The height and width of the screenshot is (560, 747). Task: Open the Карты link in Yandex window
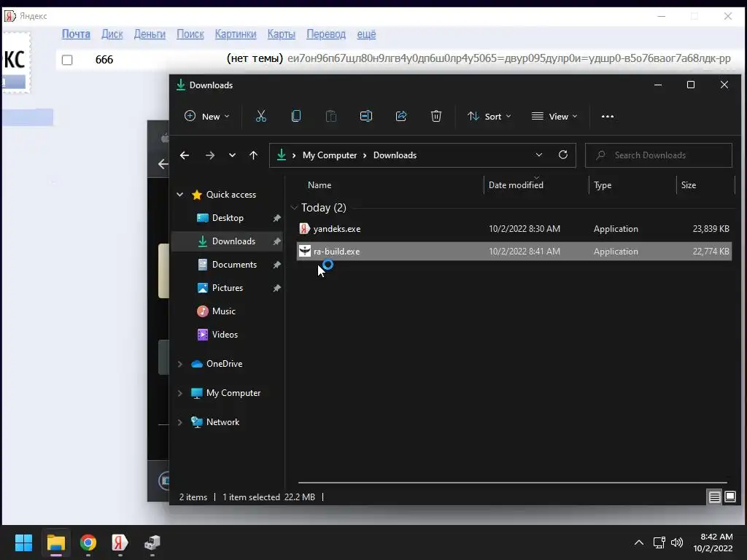pos(281,34)
